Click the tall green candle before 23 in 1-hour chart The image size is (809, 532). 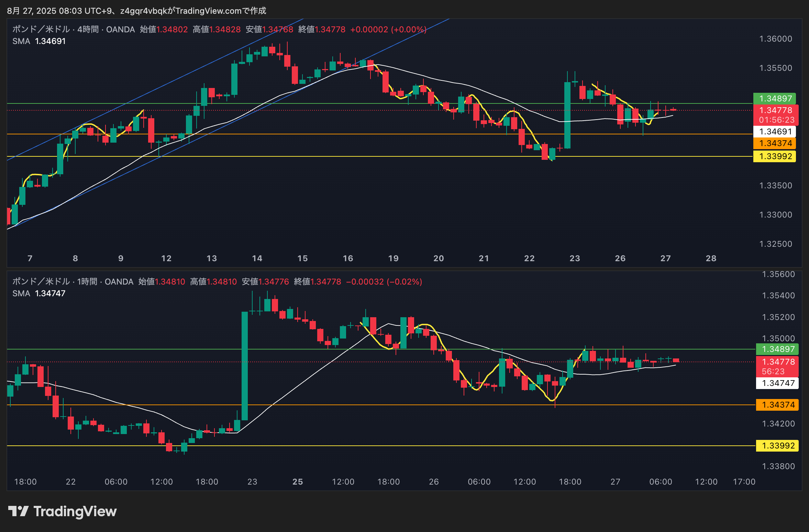click(x=245, y=366)
